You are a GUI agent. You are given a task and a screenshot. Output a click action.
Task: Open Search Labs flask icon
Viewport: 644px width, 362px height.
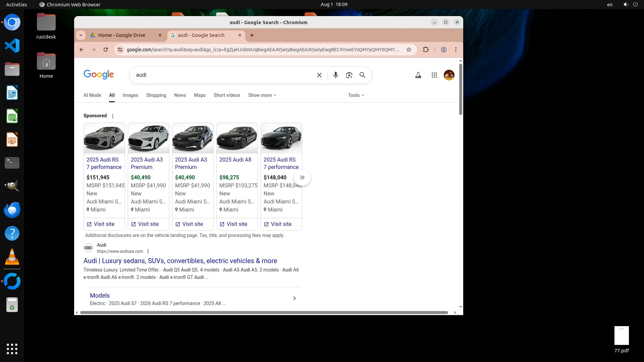point(418,75)
